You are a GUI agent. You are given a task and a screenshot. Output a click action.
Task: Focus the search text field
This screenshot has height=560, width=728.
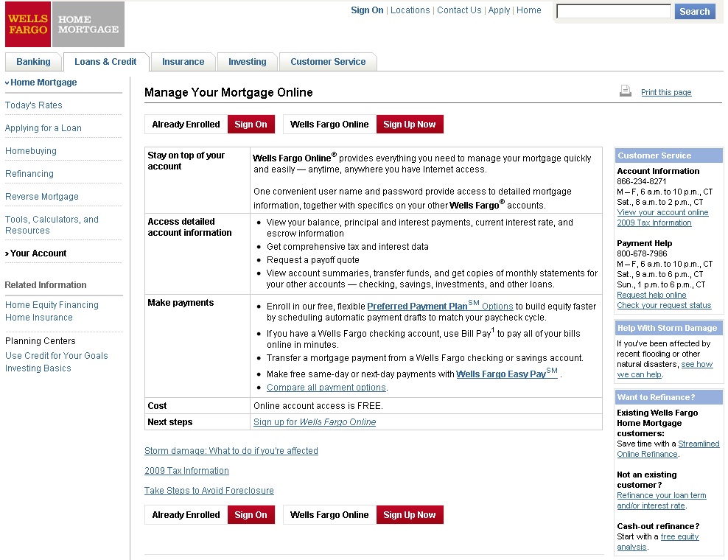click(x=613, y=12)
